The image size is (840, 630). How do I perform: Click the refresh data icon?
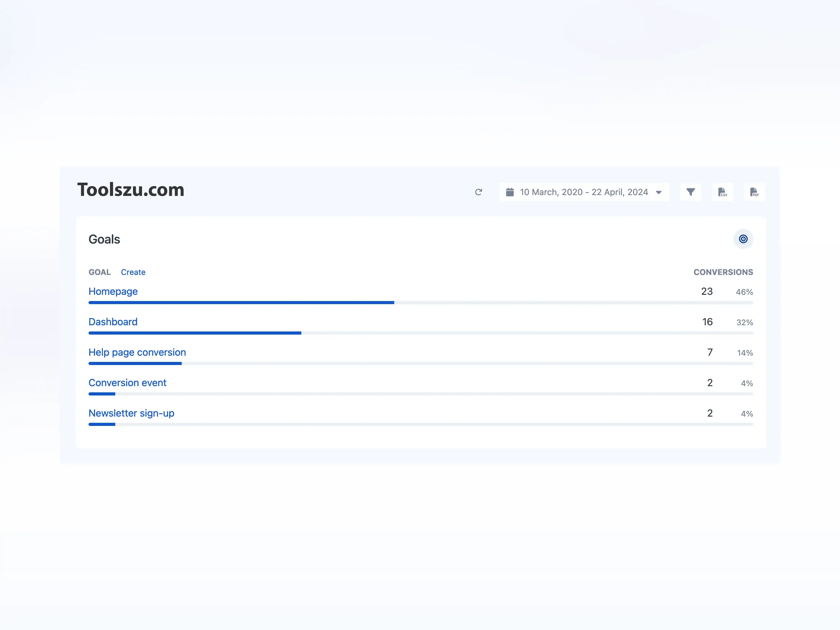[x=479, y=192]
